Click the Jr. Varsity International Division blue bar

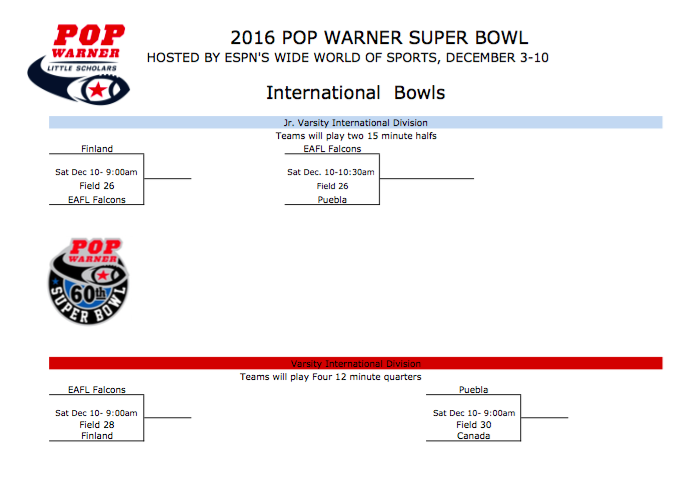point(355,122)
